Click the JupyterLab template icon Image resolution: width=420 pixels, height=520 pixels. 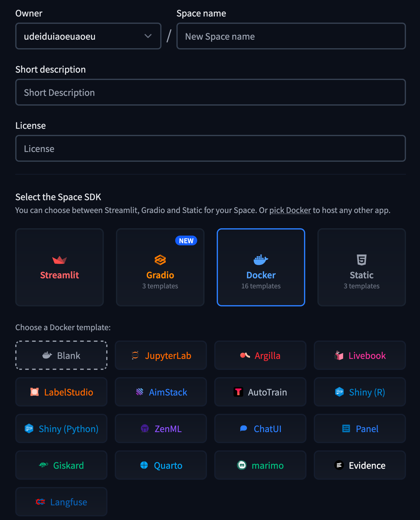[135, 355]
